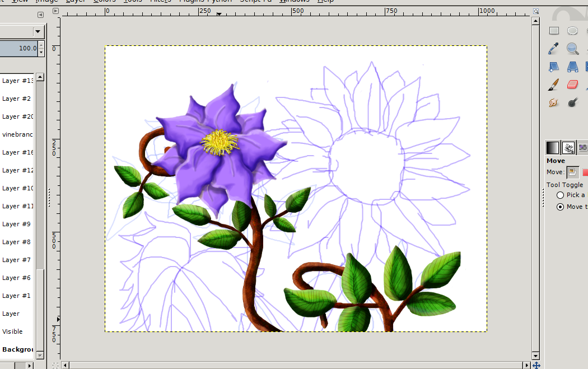Click the canvas vertical scrollbar down arrow
Screen dimensions: 588x369
click(535, 356)
